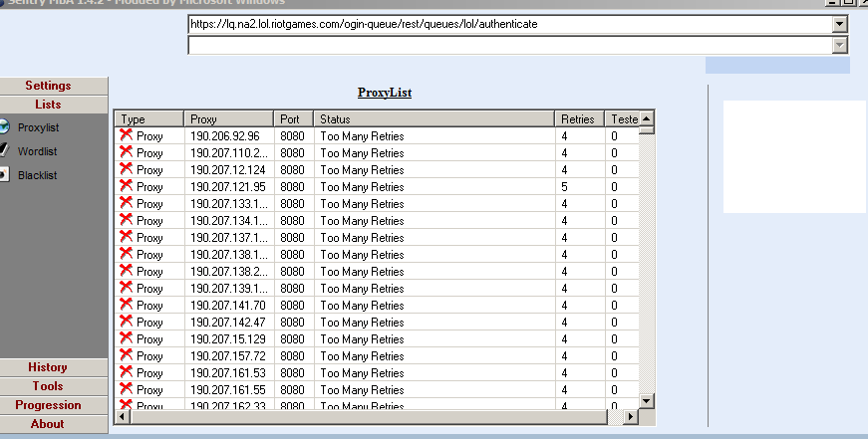Screen dimensions: 868x439
Task: Select proxy address 190.207.161.53
Action: tap(227, 373)
